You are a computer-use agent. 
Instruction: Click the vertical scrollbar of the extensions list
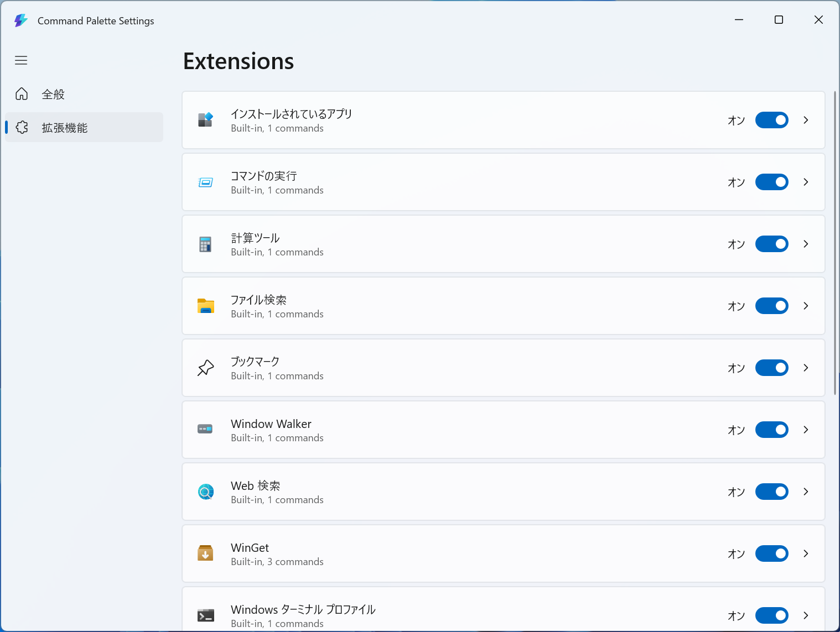[834, 243]
